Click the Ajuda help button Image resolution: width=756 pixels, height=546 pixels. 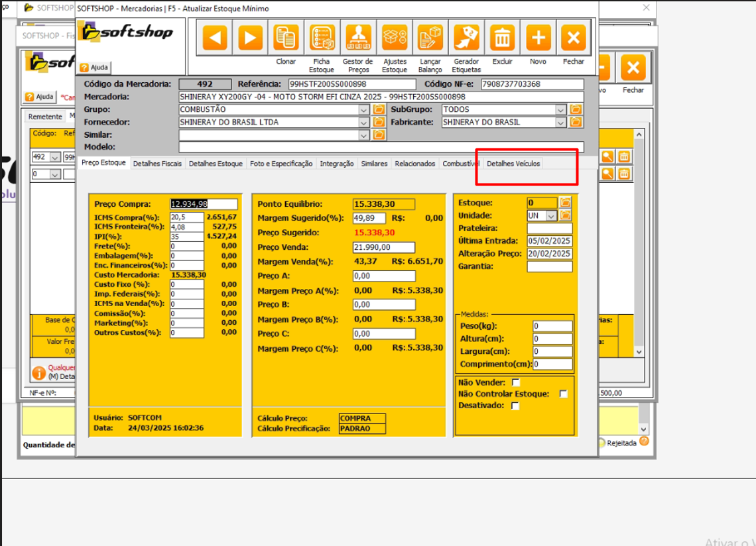94,68
